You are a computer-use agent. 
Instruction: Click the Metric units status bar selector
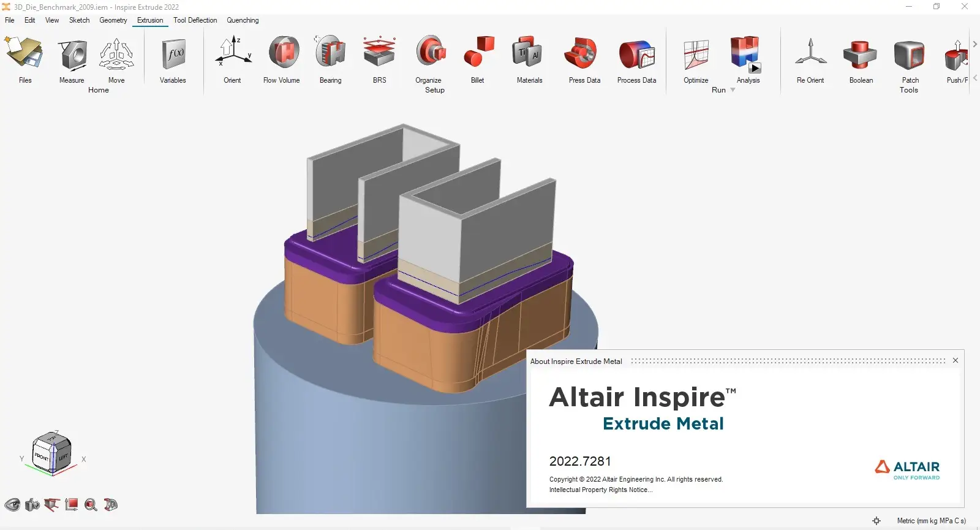pyautogui.click(x=931, y=521)
